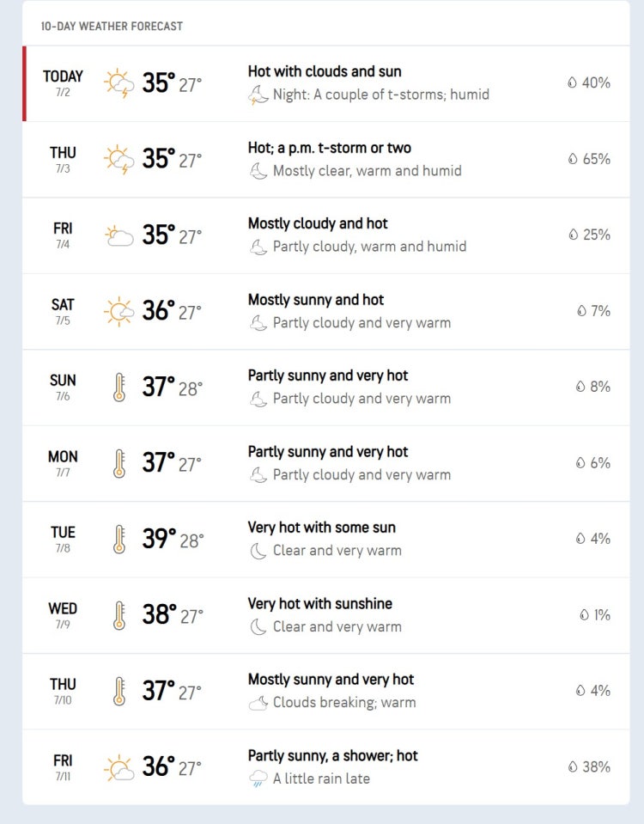
Task: Click Thursday 7/3 partly sunny storm icon
Action: coord(118,159)
